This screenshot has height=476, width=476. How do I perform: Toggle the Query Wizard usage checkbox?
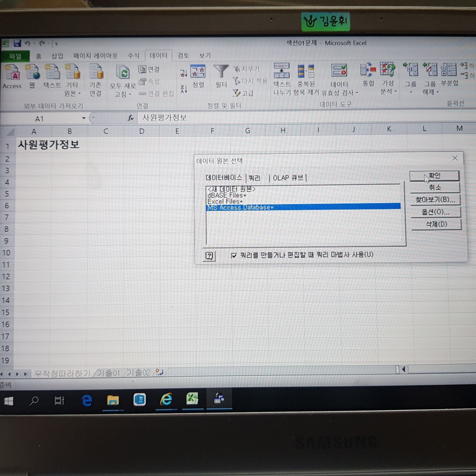(x=234, y=256)
